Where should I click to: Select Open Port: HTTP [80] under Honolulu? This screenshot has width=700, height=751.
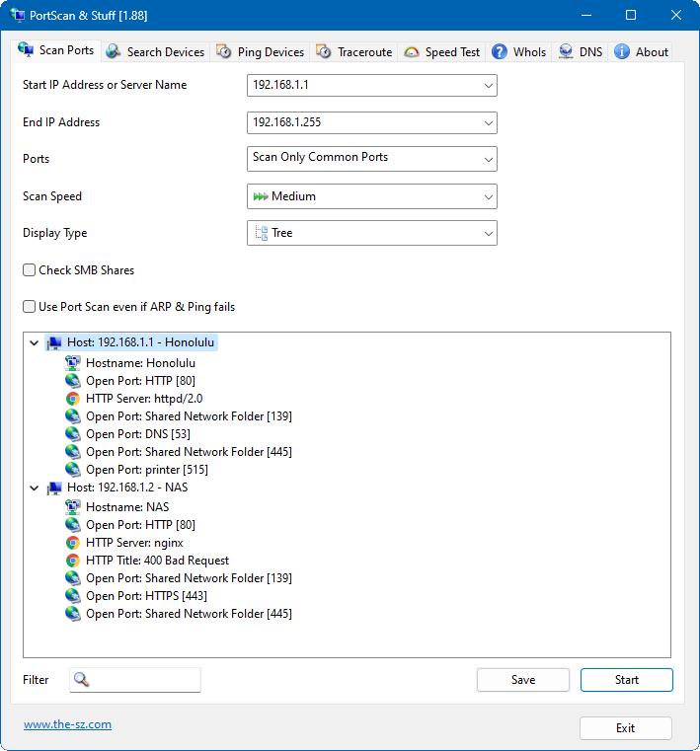point(140,381)
